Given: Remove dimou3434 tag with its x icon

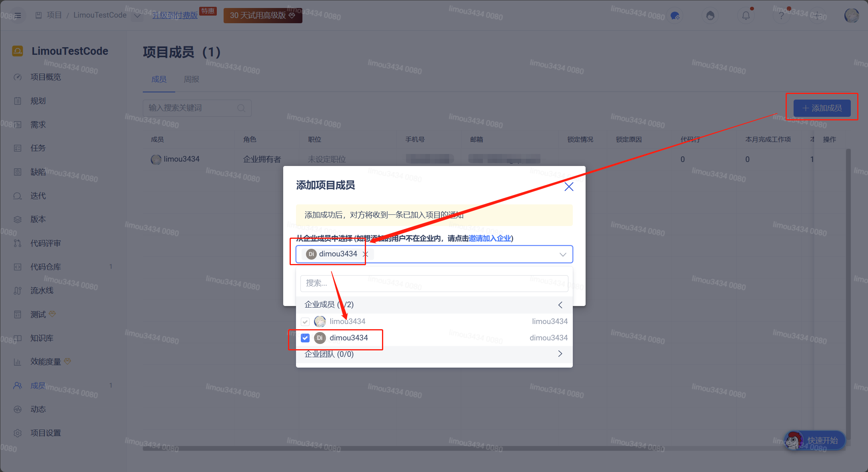Looking at the screenshot, I should coord(365,254).
